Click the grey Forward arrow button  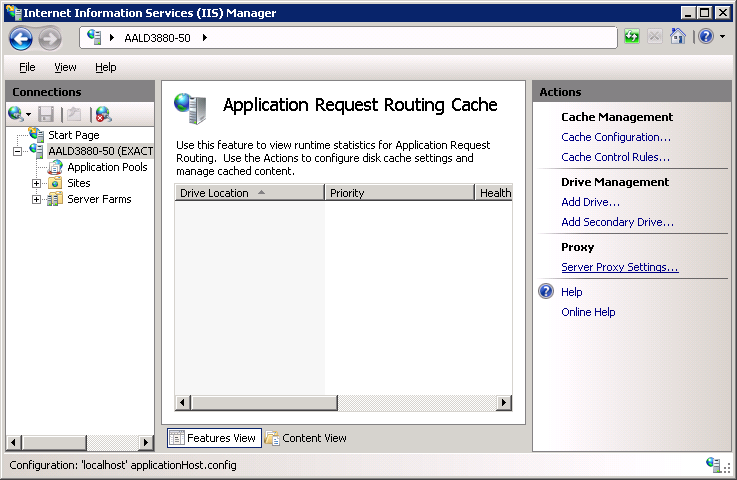(50, 39)
